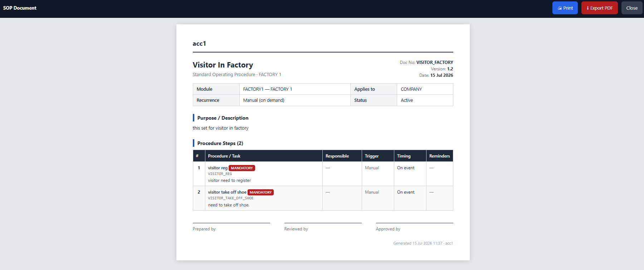Export the document as PDF

[599, 8]
